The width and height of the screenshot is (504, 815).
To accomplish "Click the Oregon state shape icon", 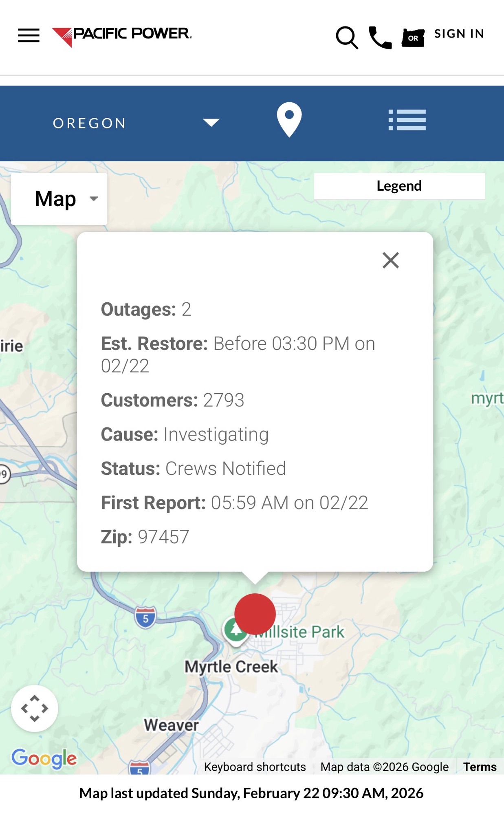I will click(x=413, y=38).
